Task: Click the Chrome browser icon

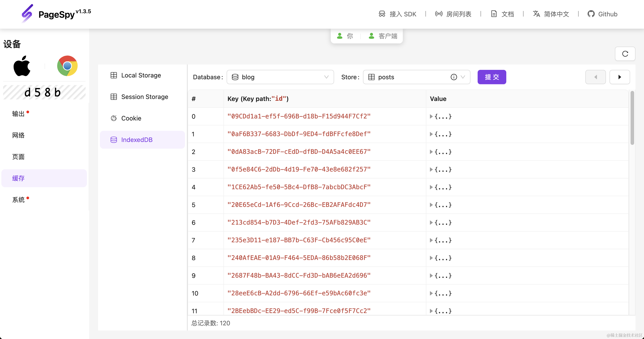Action: 67,66
